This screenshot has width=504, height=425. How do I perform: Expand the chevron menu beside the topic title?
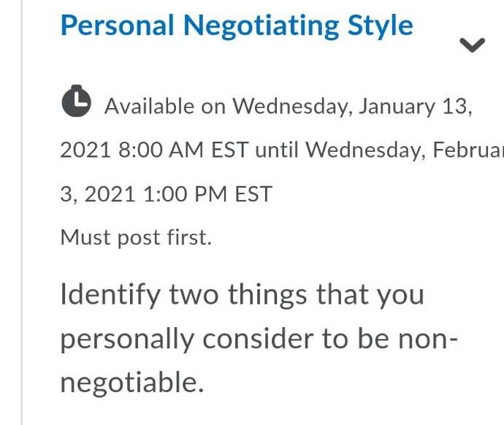click(x=473, y=45)
